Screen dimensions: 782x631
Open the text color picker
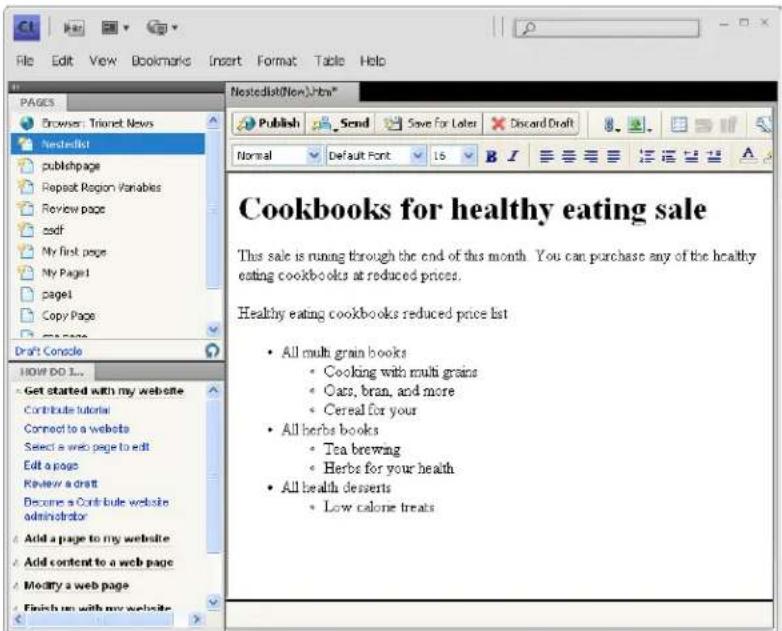[x=748, y=155]
